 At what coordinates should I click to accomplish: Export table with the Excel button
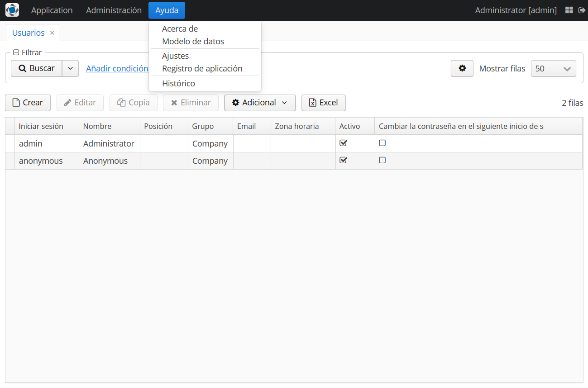point(323,103)
